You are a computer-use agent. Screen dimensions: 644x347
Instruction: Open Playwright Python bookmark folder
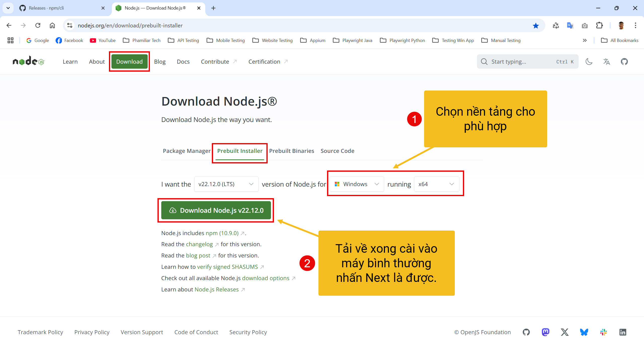pyautogui.click(x=403, y=40)
